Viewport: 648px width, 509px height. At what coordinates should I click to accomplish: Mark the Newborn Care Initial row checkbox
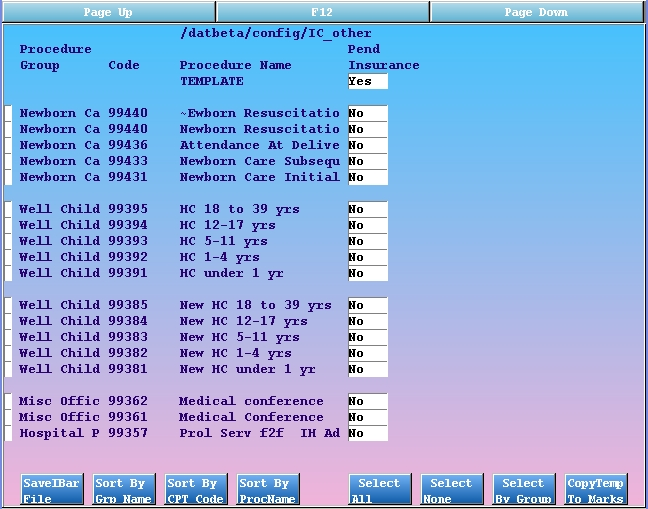(x=8, y=177)
